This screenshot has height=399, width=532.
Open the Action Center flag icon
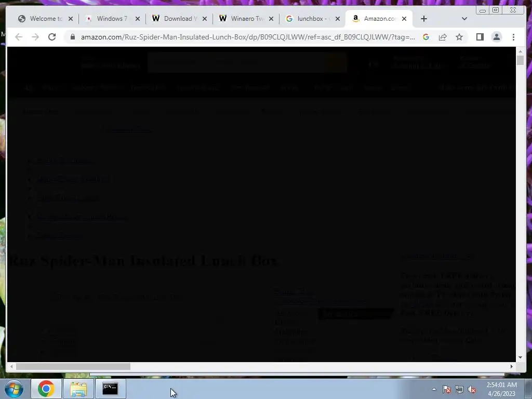(447, 389)
